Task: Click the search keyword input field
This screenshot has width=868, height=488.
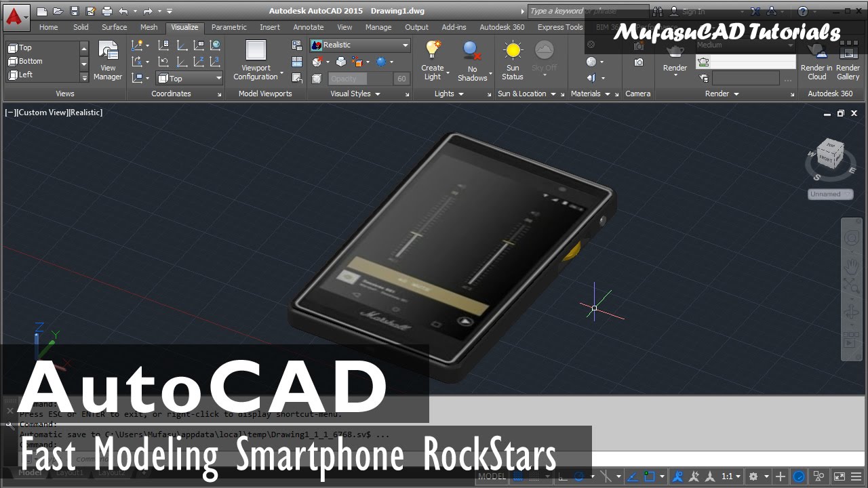Action: tap(587, 12)
